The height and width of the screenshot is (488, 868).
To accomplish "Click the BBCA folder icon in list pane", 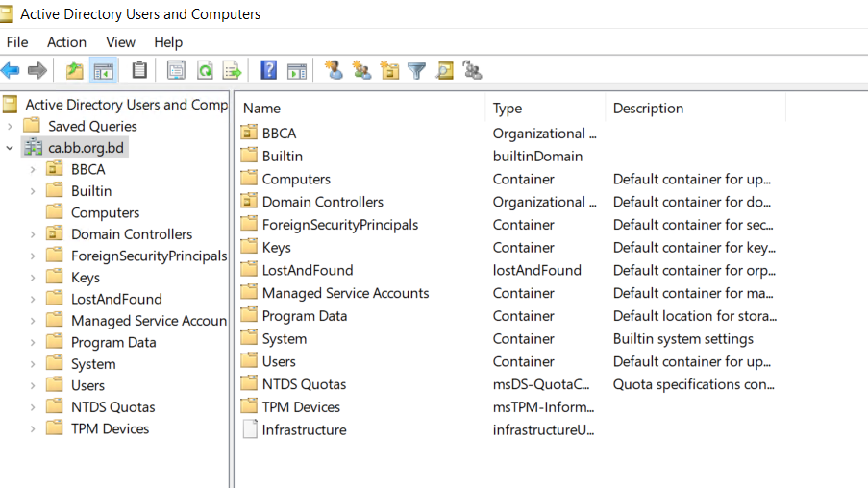I will (249, 133).
